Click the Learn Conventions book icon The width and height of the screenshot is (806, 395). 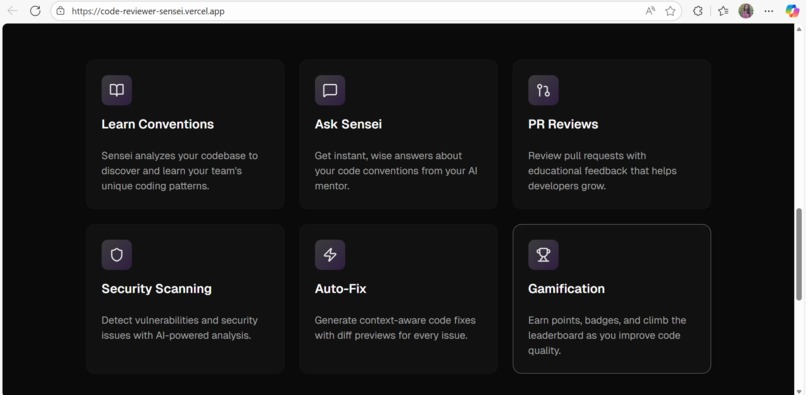(117, 91)
